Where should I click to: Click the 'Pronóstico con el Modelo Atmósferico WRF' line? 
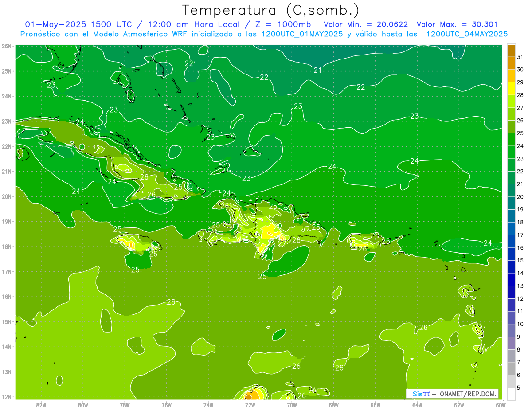point(105,34)
